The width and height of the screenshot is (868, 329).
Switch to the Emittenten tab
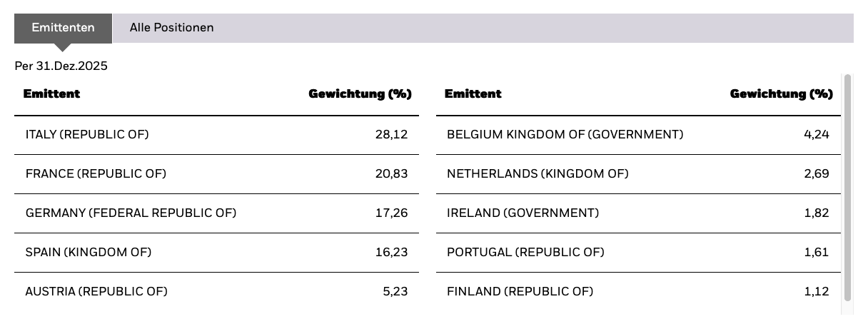[63, 28]
